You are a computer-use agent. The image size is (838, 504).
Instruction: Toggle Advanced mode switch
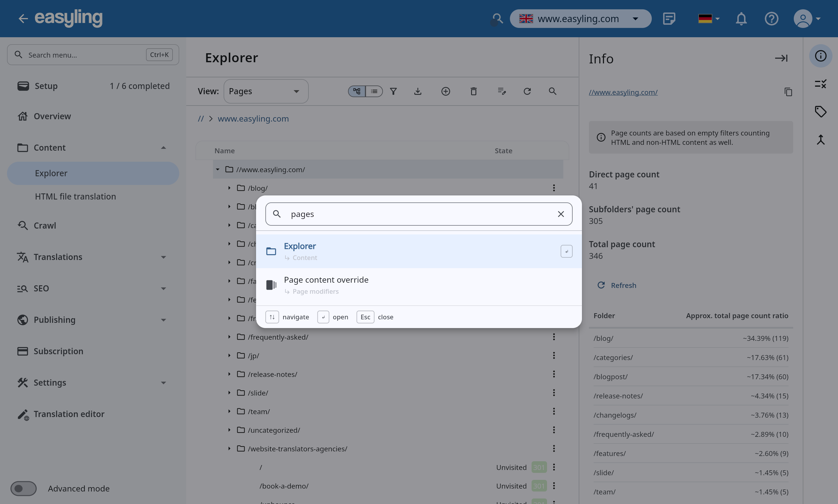(24, 488)
